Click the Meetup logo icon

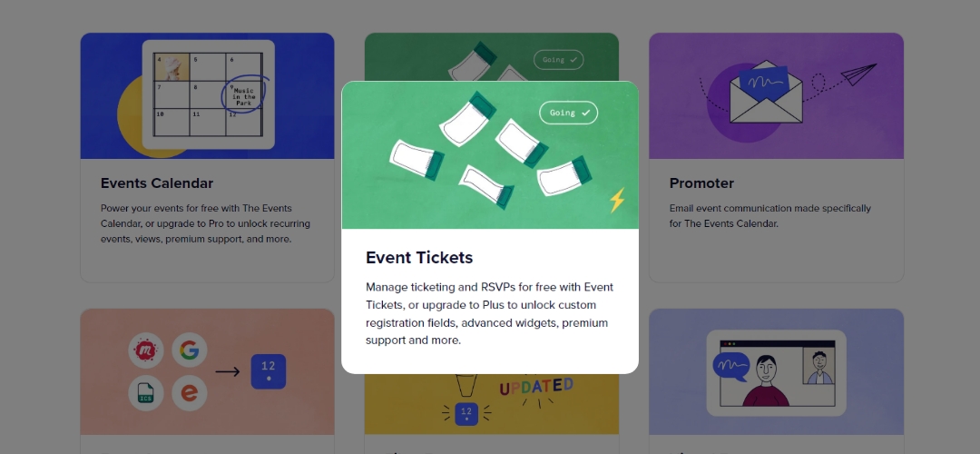(146, 350)
